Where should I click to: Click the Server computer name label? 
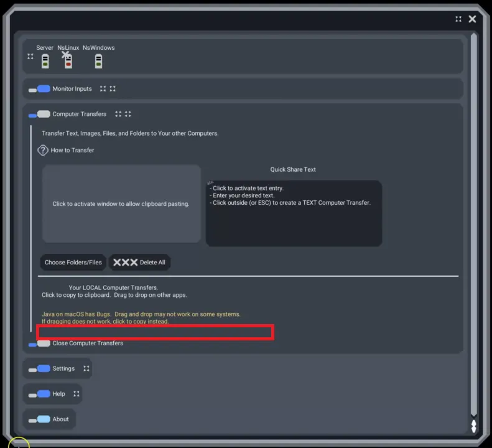[45, 48]
